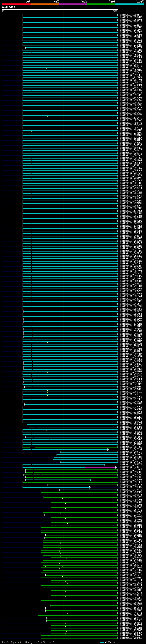Open hit UniRef100_B7FHJ3
146x644 pixels.
pyautogui.click(x=131, y=22)
